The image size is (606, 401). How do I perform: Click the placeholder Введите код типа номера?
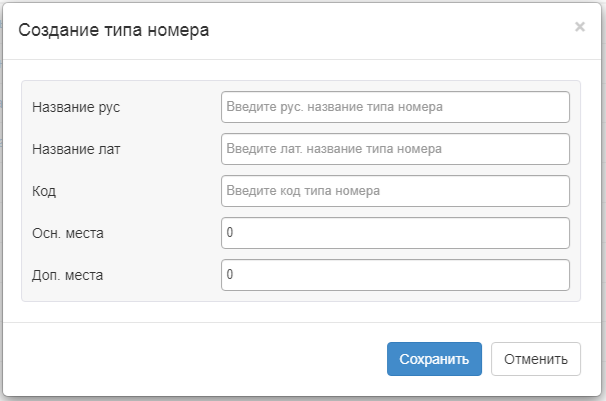304,191
